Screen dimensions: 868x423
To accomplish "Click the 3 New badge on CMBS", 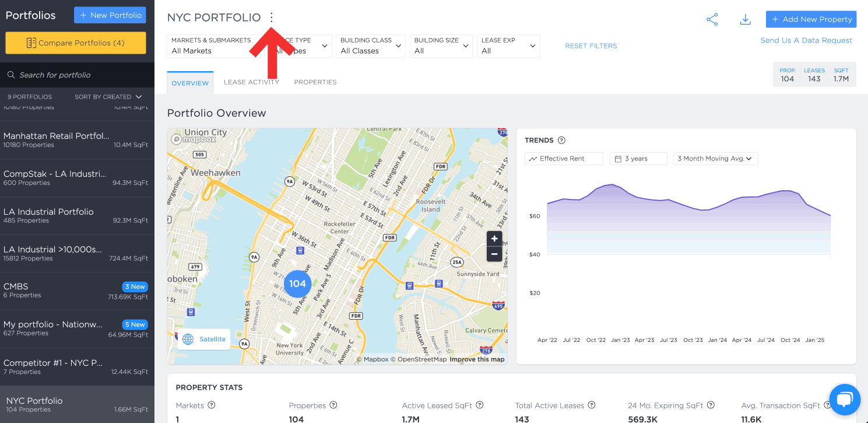I will (135, 286).
